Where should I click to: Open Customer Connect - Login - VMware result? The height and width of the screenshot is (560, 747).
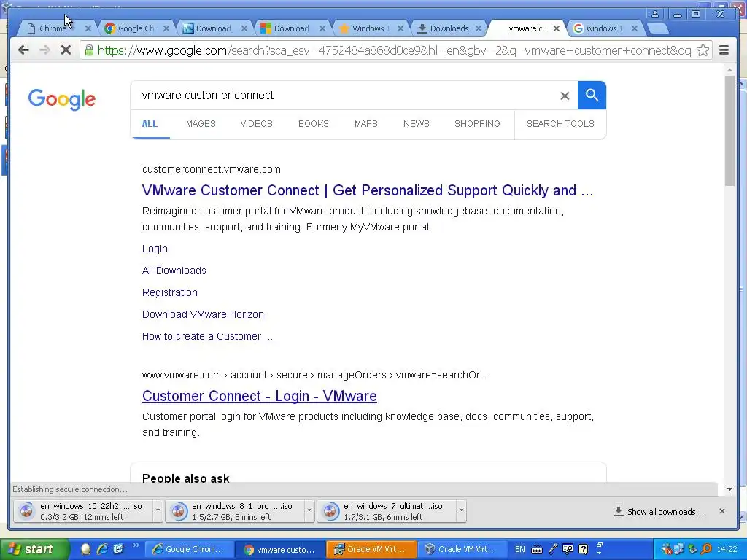pyautogui.click(x=259, y=396)
